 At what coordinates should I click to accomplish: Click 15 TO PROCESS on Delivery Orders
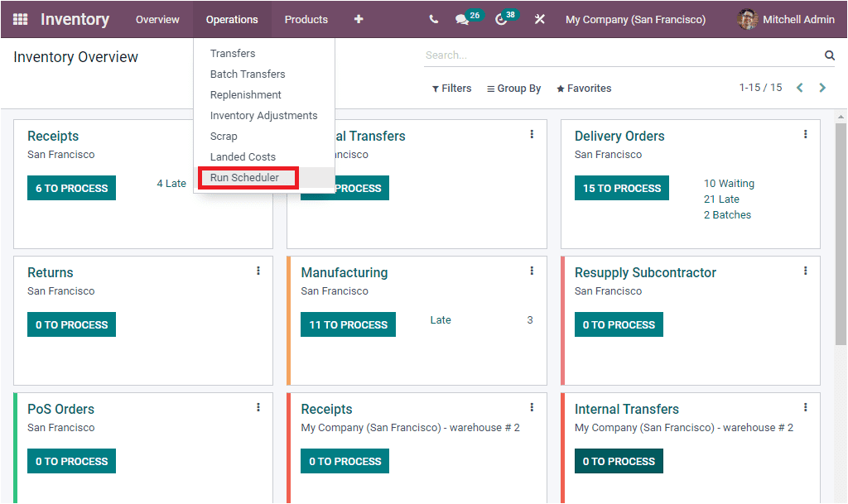coord(621,188)
